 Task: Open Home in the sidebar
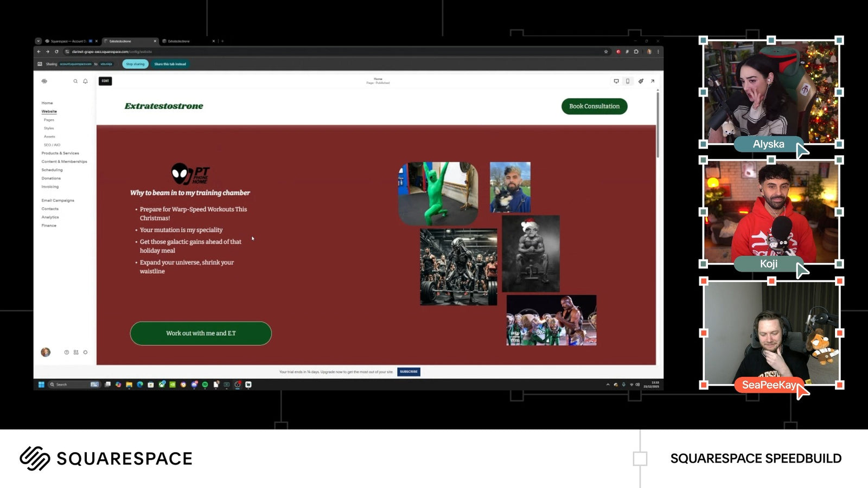coord(47,103)
